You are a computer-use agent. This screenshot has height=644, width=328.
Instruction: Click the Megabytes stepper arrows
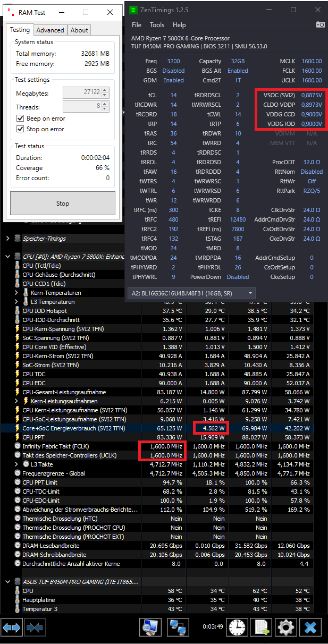point(105,93)
